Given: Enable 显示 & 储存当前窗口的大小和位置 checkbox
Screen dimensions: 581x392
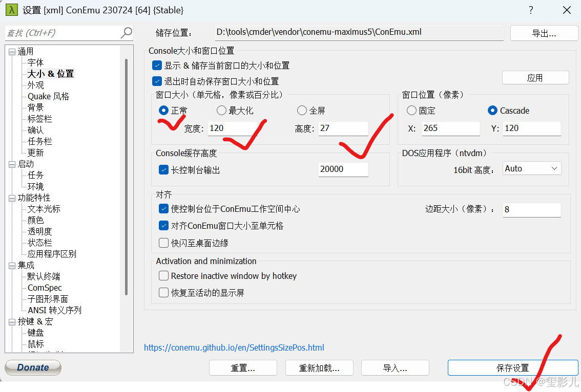Looking at the screenshot, I should tap(157, 66).
